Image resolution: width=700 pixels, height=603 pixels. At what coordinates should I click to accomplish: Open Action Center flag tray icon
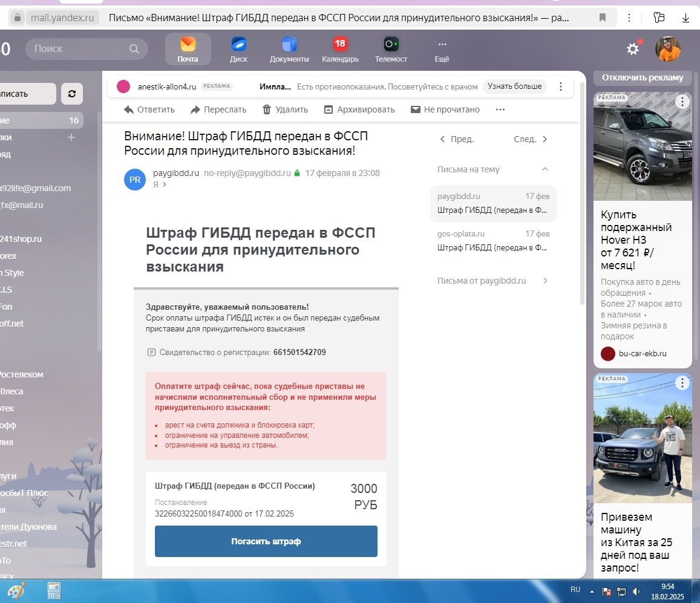click(607, 592)
